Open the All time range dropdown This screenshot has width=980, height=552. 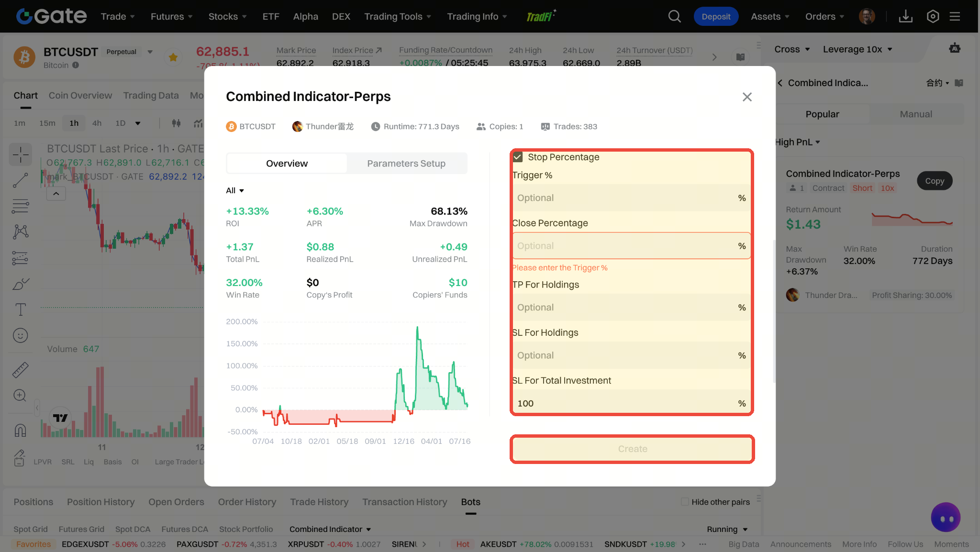(x=235, y=190)
